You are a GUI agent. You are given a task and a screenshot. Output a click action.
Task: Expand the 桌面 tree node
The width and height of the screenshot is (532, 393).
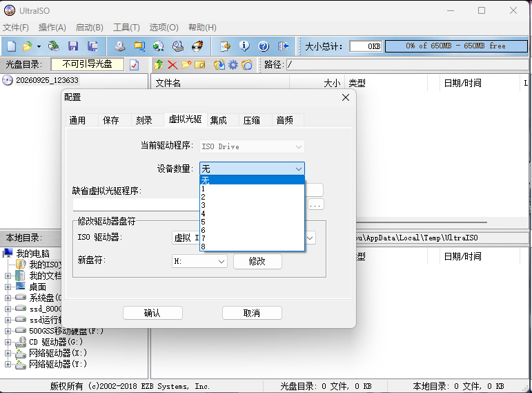click(8, 287)
